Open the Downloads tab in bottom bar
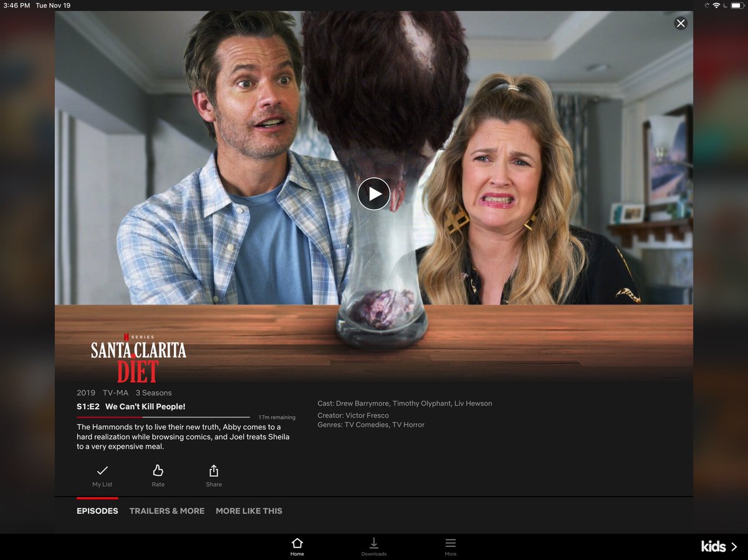The width and height of the screenshot is (748, 560). 374,547
